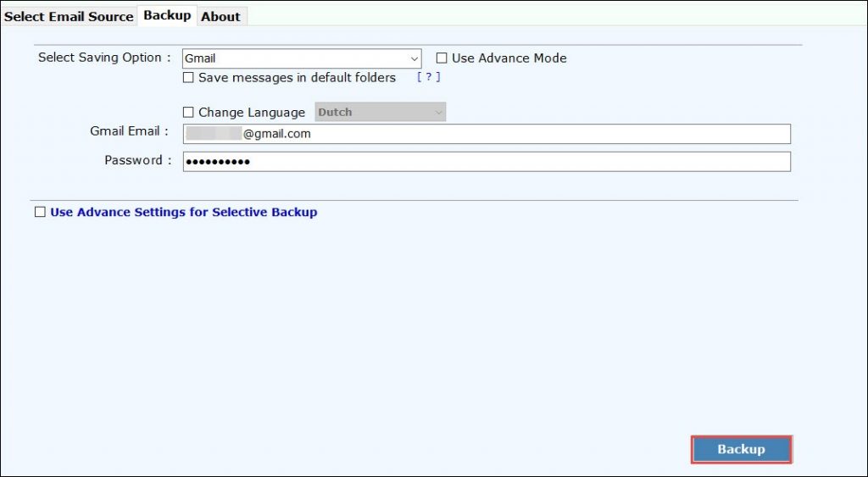Click the '@gmail.com' text in email field

tap(276, 134)
